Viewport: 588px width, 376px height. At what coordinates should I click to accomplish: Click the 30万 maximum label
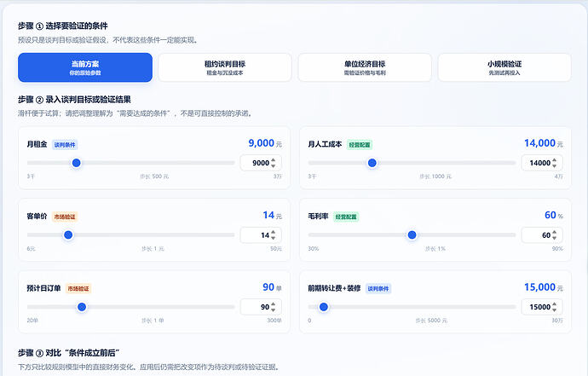pyautogui.click(x=557, y=321)
